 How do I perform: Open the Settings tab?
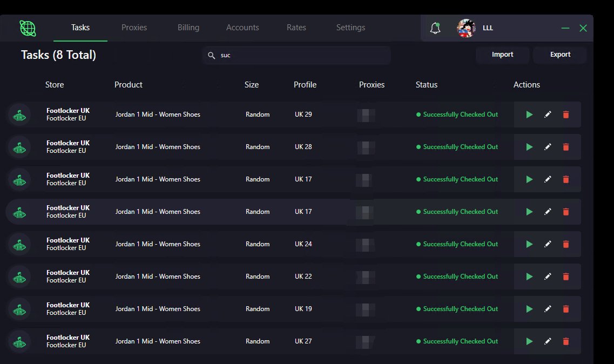click(350, 28)
